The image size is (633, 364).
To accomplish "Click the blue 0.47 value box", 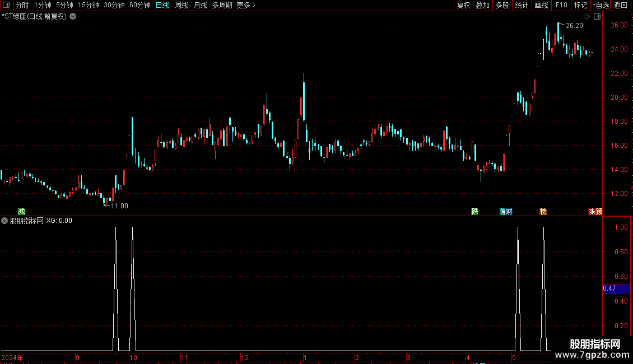I will pyautogui.click(x=616, y=288).
